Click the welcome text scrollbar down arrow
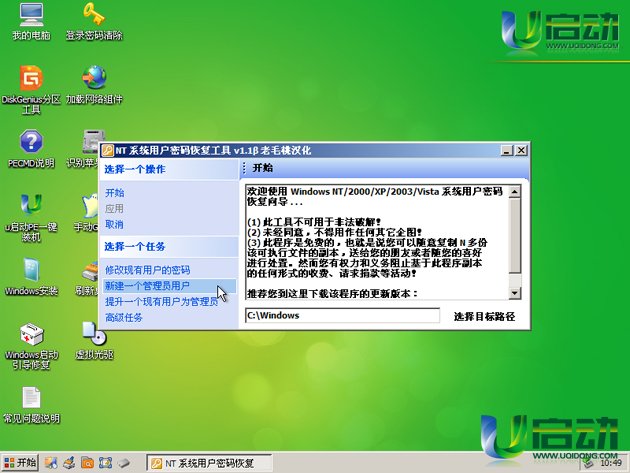Image resolution: width=630 pixels, height=473 pixels. 514,291
